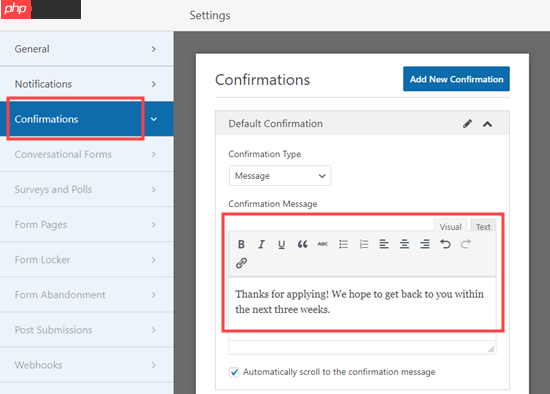Redo the last undone edit
This screenshot has width=550, height=394.
tap(466, 244)
